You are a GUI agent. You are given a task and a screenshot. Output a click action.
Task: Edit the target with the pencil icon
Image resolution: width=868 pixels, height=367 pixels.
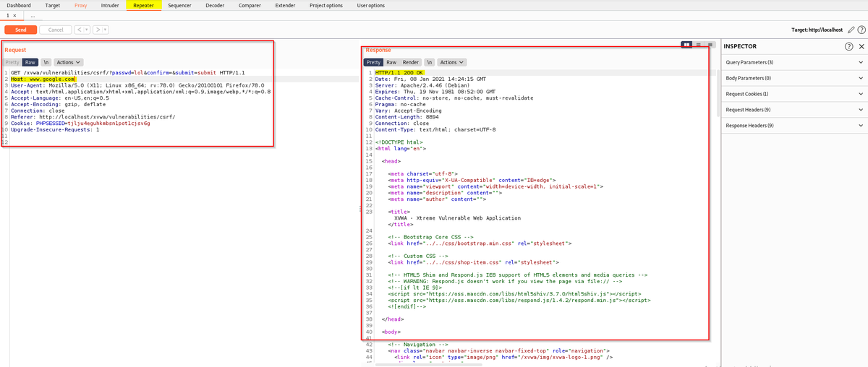851,30
